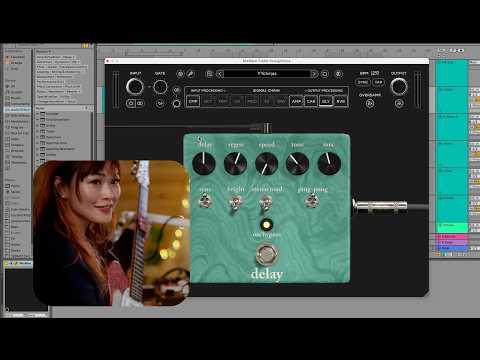This screenshot has width=480, height=360.
Task: Click the round button below OUTPUT knob
Action: (399, 104)
